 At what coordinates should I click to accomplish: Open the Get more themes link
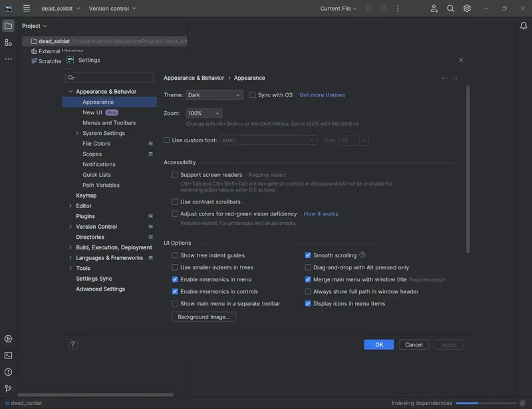(x=322, y=95)
